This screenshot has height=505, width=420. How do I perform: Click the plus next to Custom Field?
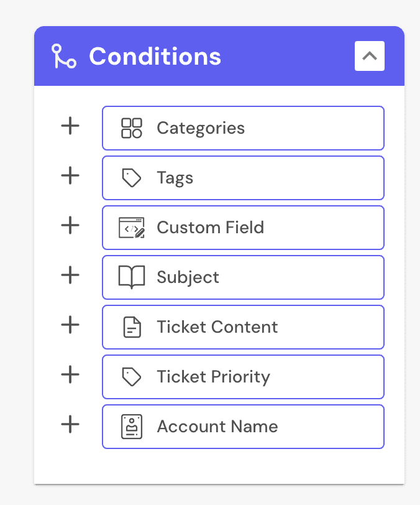point(70,226)
